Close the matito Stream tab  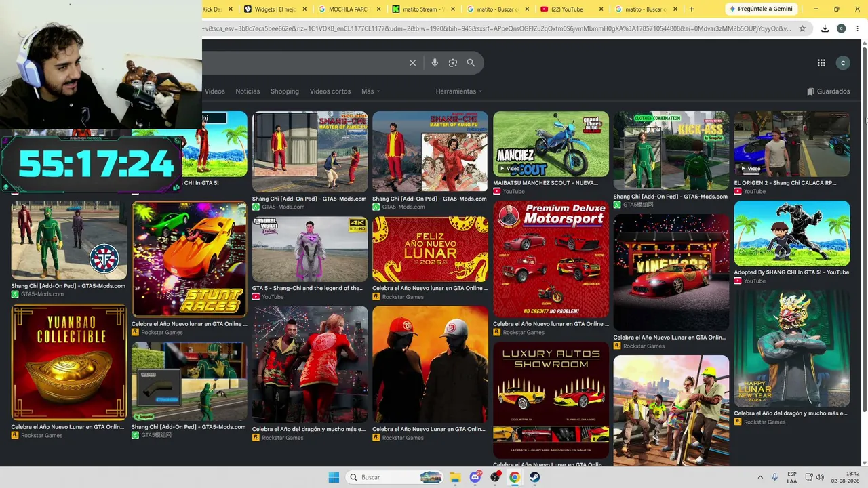(x=453, y=9)
